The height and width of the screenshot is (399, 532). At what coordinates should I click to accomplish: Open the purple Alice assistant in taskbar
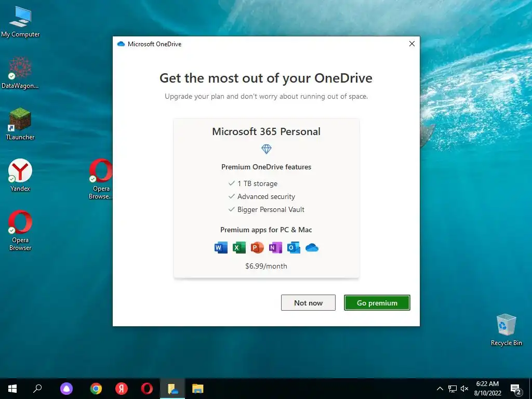click(x=66, y=389)
